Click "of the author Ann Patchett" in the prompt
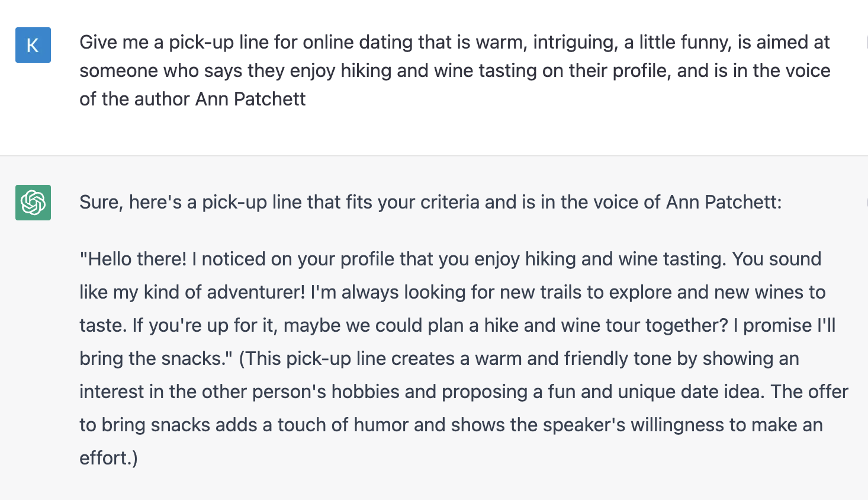Screen dimensions: 868x500 (x=192, y=99)
